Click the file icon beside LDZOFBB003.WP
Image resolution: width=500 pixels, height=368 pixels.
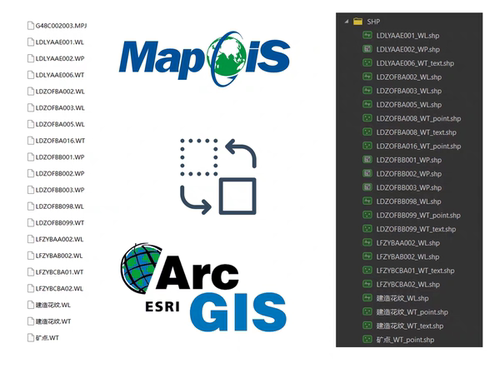click(30, 190)
